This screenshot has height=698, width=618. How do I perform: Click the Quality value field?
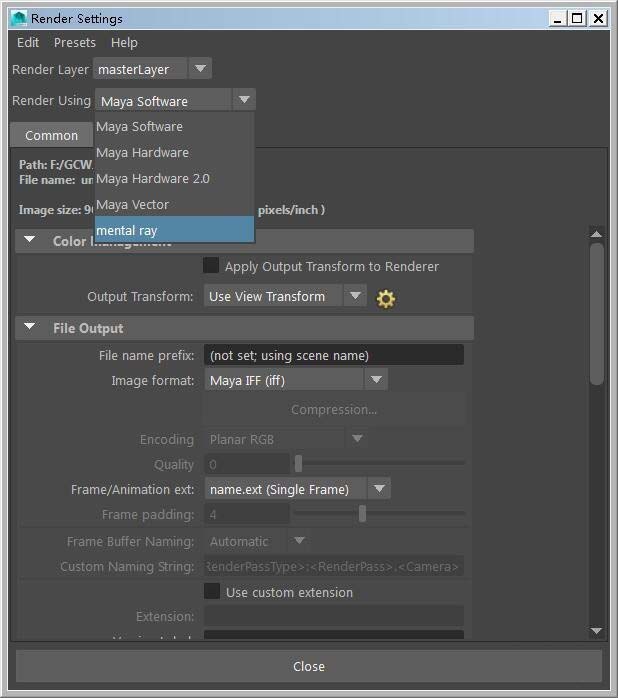[247, 464]
